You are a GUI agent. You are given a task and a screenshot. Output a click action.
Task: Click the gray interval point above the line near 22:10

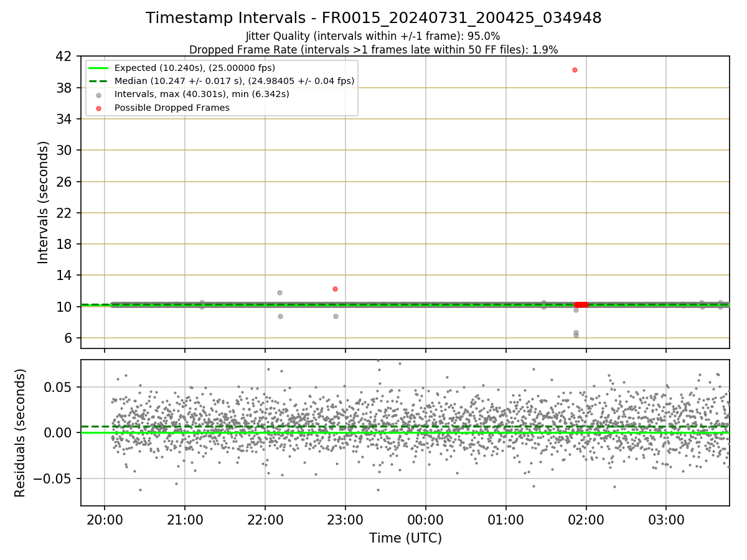coord(280,292)
